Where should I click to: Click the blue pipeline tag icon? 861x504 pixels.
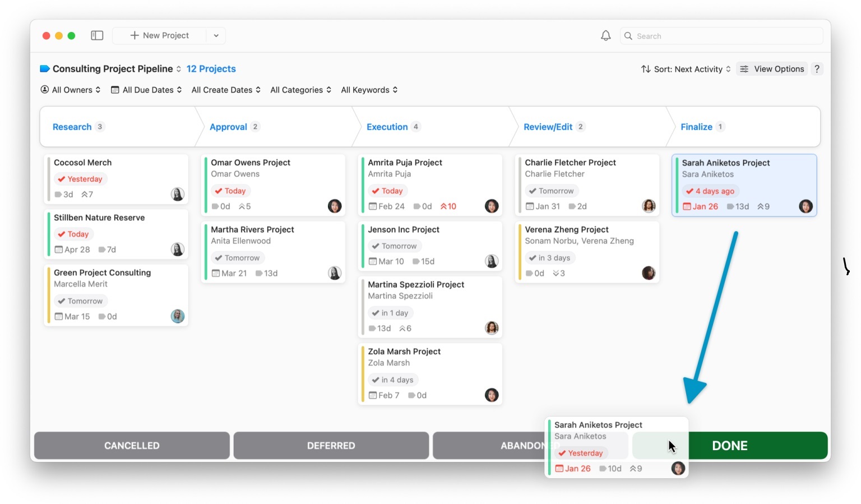coord(45,69)
